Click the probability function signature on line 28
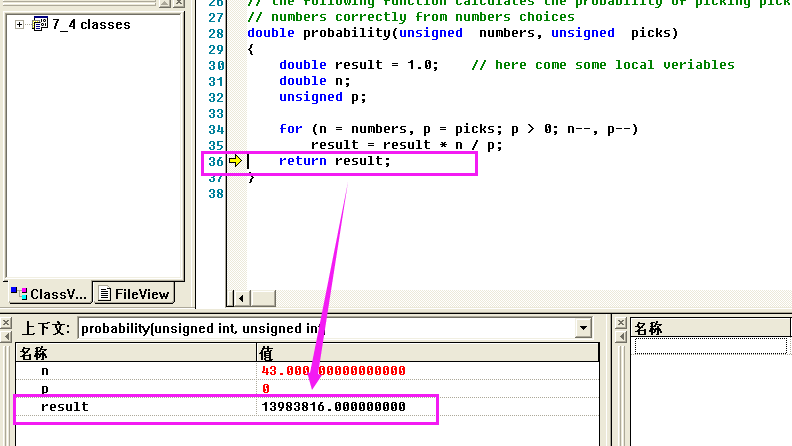 [x=462, y=33]
